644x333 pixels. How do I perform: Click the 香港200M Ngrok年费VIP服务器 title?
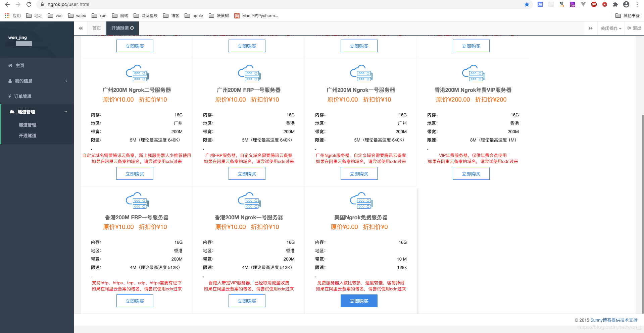pyautogui.click(x=473, y=90)
